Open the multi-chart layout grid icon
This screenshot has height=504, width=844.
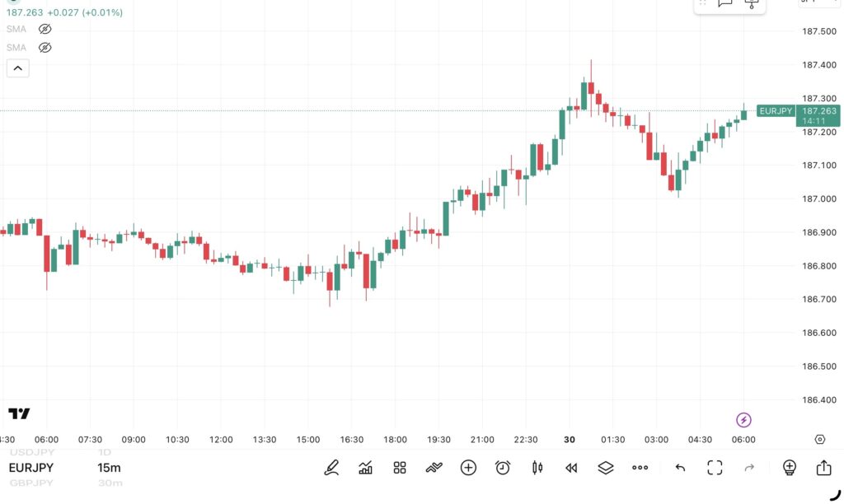399,468
